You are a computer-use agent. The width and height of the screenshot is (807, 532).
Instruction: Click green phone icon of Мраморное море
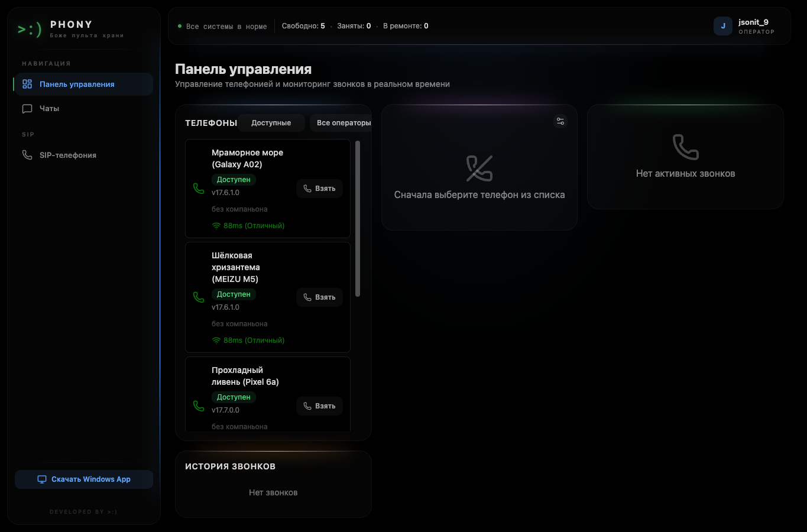(x=199, y=189)
